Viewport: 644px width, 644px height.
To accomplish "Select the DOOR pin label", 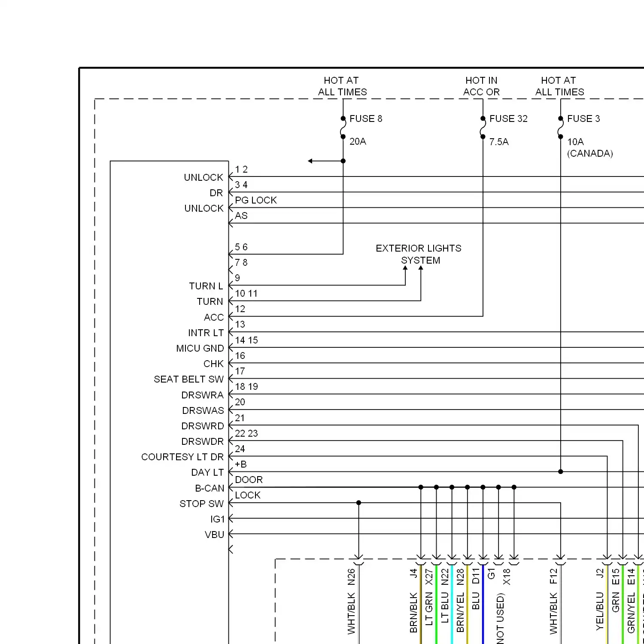I will [249, 480].
